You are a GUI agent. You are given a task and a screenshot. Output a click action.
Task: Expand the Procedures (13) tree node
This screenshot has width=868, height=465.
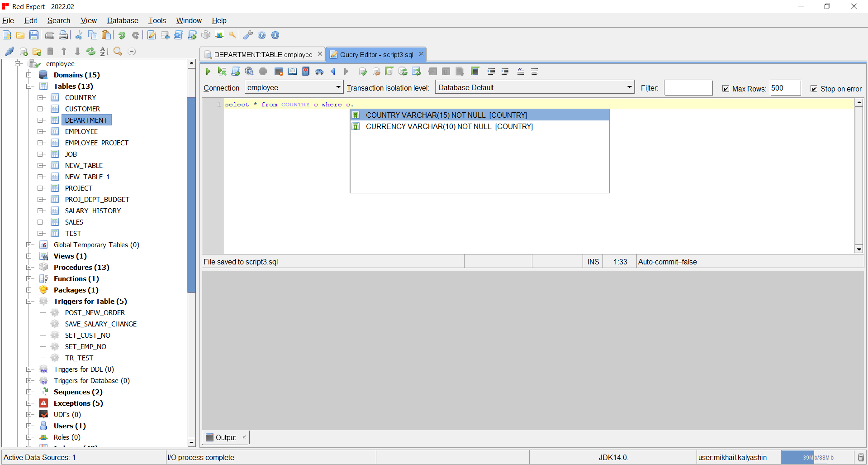click(x=29, y=268)
